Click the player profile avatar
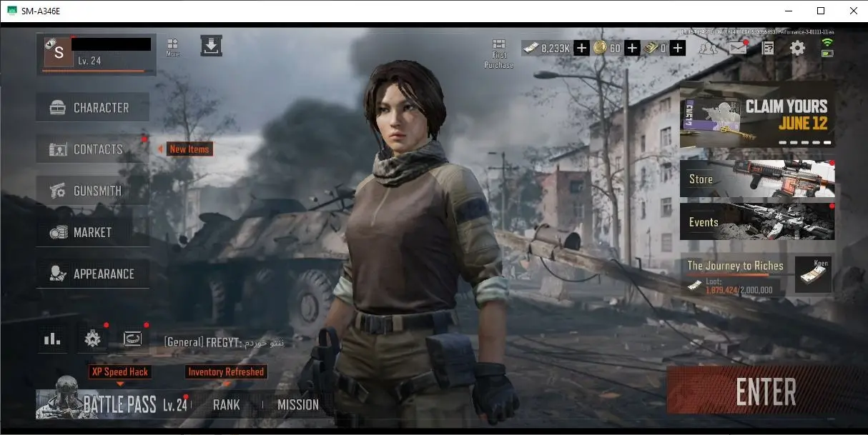The image size is (868, 435). [59, 51]
